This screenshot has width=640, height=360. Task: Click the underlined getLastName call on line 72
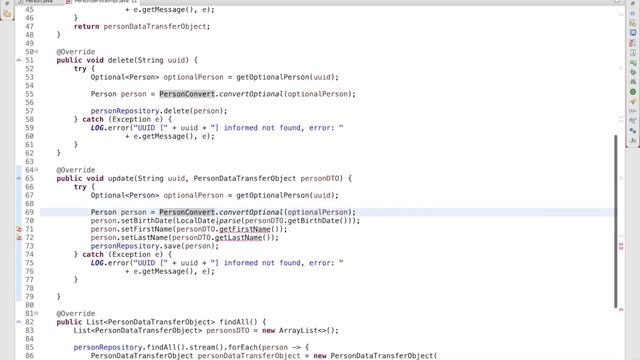click(x=238, y=238)
